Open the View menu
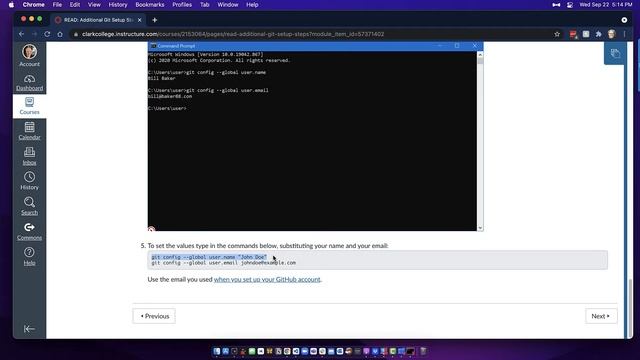Viewport: 640px width, 360px height. point(94,5)
